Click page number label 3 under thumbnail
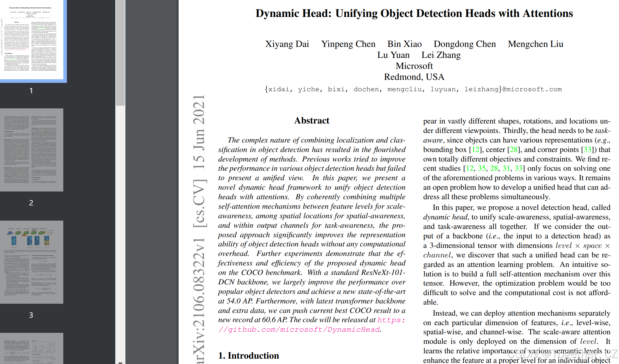The image size is (619, 364). tap(31, 315)
